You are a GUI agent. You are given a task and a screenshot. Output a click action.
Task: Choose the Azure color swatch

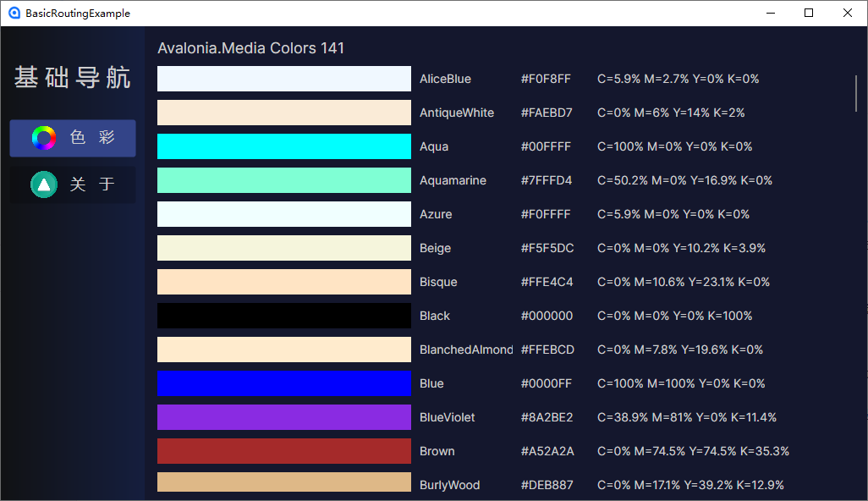click(x=284, y=213)
